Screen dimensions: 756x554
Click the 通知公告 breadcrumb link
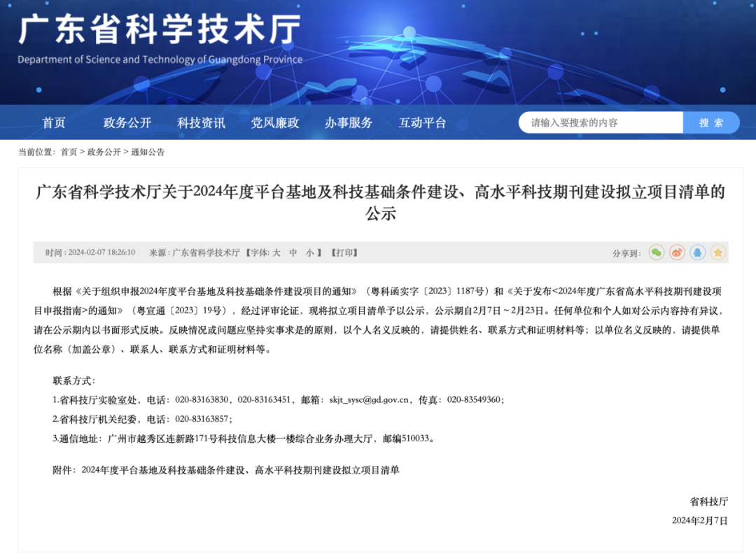coord(148,152)
